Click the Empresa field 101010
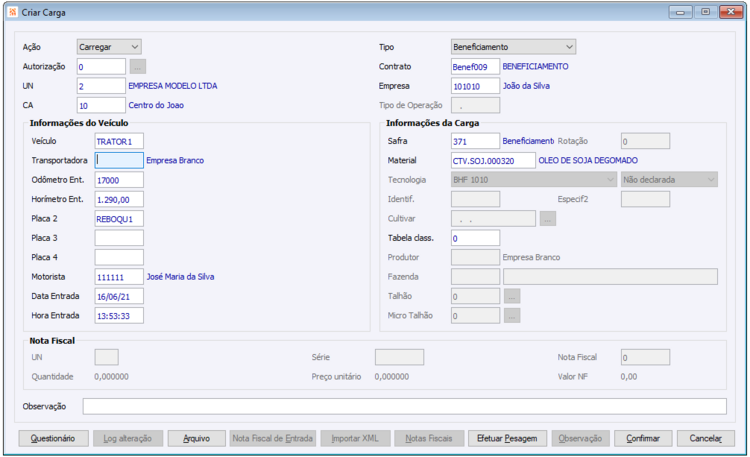This screenshot has width=750, height=457. point(475,86)
